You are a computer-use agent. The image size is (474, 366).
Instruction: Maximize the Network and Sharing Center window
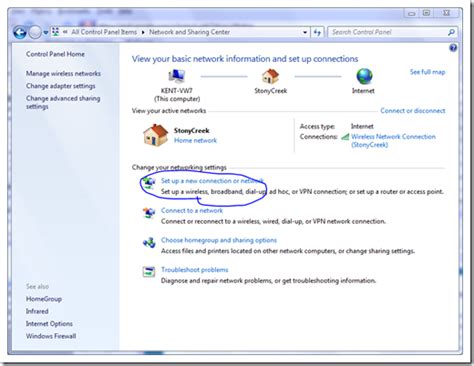tap(426, 13)
